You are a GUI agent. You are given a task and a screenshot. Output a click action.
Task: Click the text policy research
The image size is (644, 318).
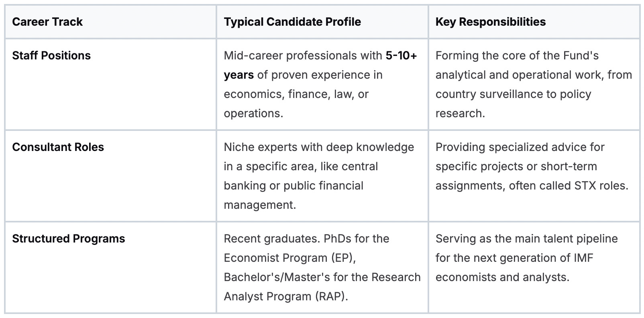(x=514, y=104)
